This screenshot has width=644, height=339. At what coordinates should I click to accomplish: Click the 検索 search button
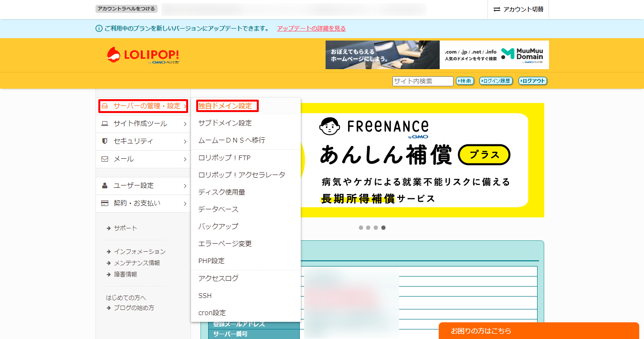[464, 81]
